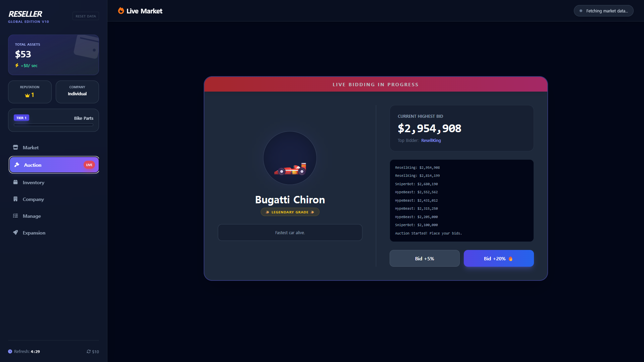Click the log entry 'HypeBeast: $2,552,562'
Viewport: 644px width, 362px height.
pos(416,192)
